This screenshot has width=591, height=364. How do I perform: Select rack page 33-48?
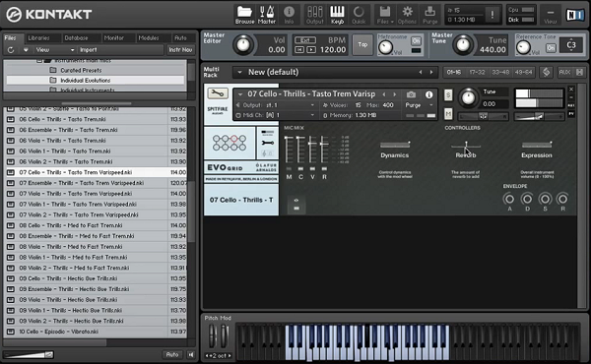[500, 72]
